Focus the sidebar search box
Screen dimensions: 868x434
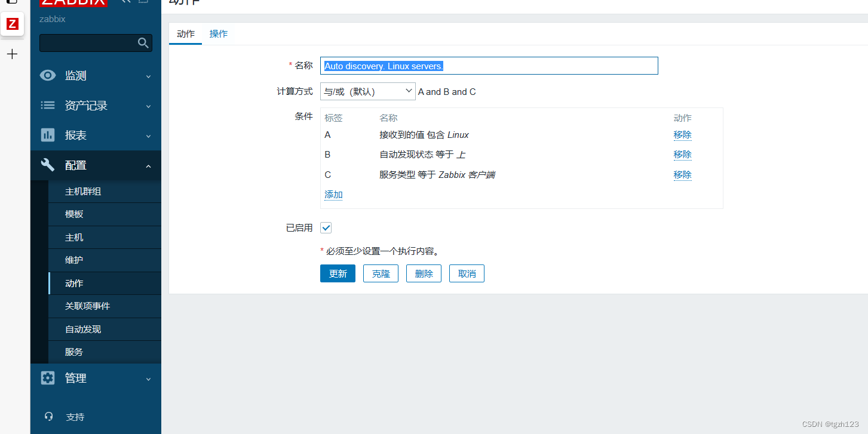96,43
